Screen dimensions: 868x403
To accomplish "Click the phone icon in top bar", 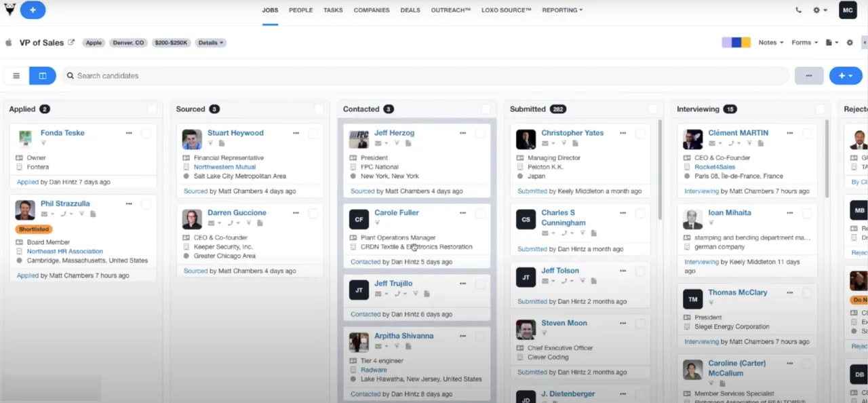I will (798, 10).
